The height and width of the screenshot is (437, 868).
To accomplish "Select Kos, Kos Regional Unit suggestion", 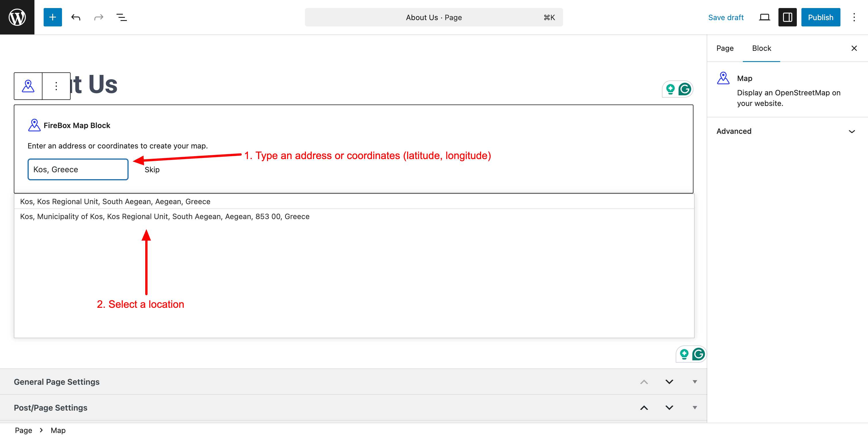I will (354, 202).
